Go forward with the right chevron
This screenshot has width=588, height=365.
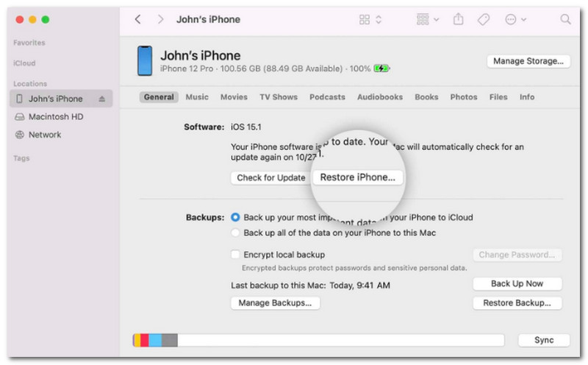[x=160, y=19]
